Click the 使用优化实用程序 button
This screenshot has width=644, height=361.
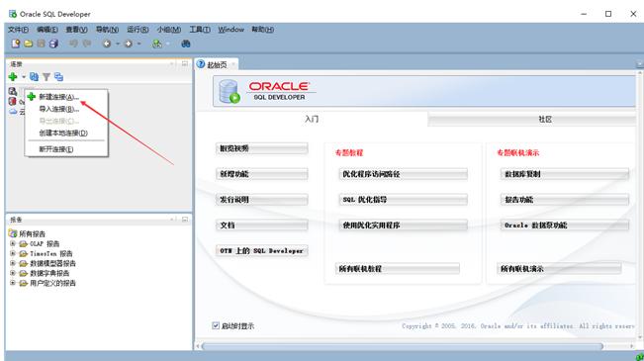pos(403,226)
